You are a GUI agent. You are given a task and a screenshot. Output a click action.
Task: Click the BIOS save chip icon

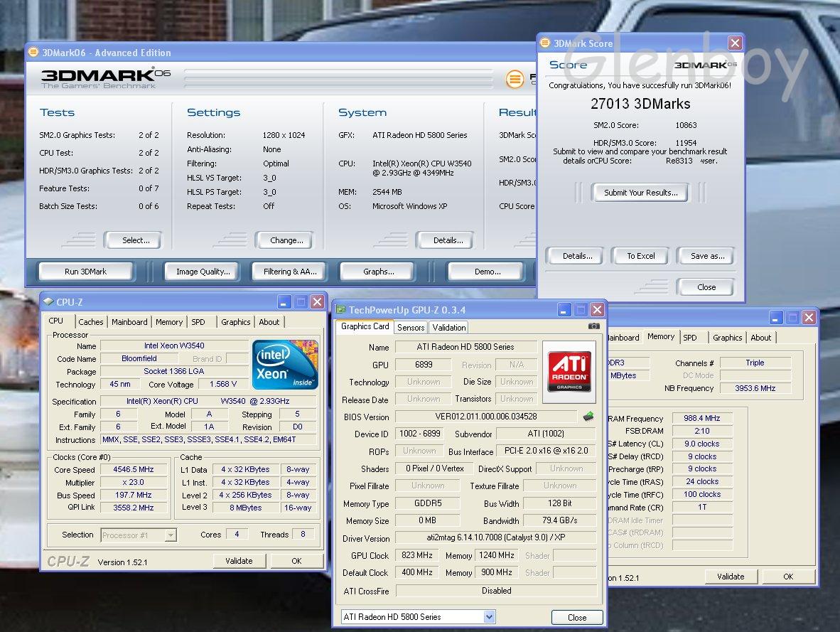coord(588,417)
